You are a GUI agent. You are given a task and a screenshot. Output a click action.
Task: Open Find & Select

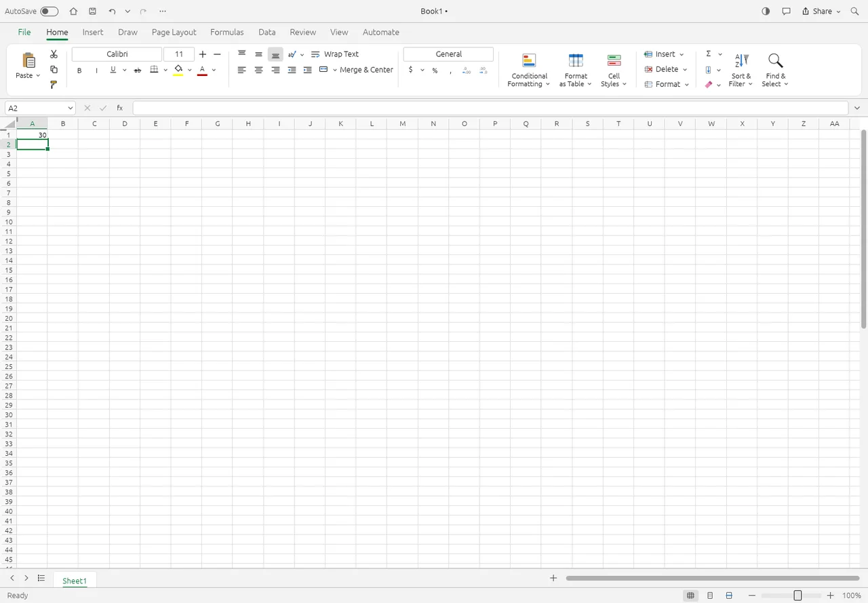click(x=775, y=71)
